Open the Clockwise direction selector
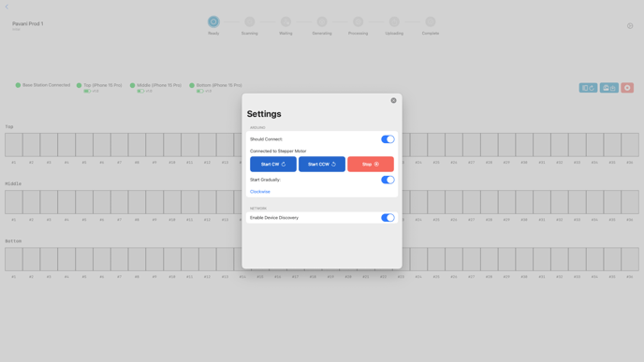 pos(260,192)
